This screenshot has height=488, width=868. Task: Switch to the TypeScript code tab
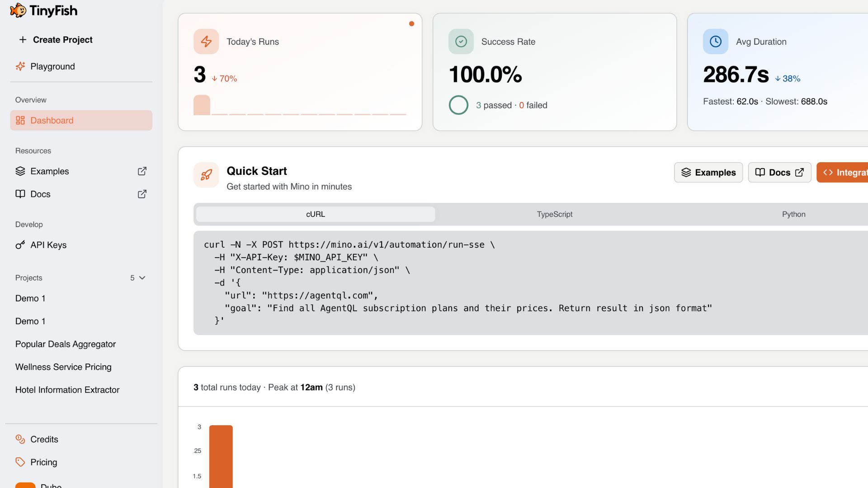tap(554, 214)
